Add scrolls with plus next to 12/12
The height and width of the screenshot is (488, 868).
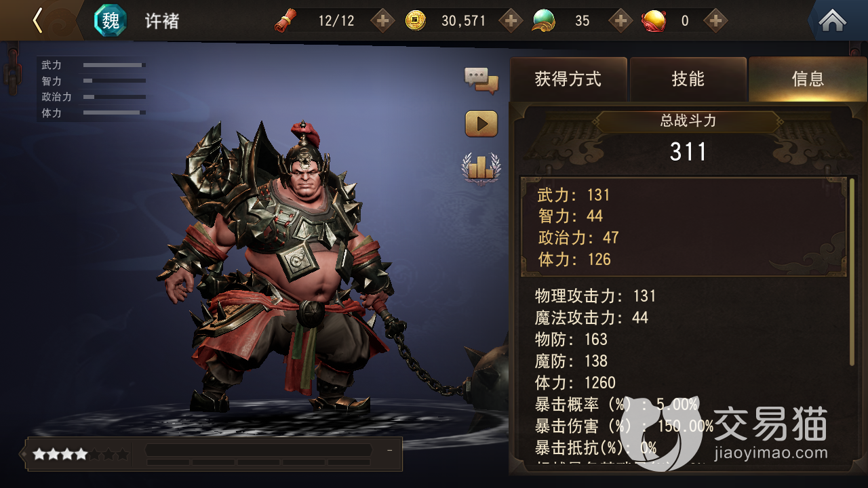pos(383,21)
